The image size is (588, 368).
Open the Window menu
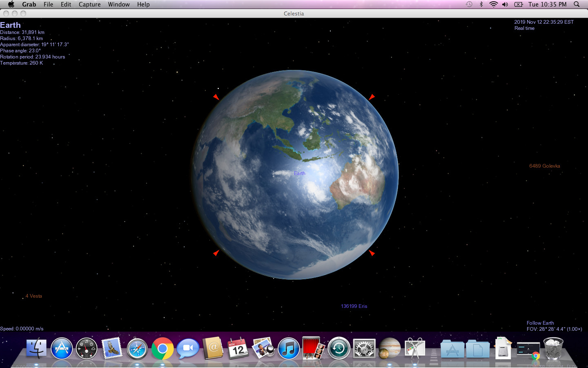pyautogui.click(x=119, y=4)
